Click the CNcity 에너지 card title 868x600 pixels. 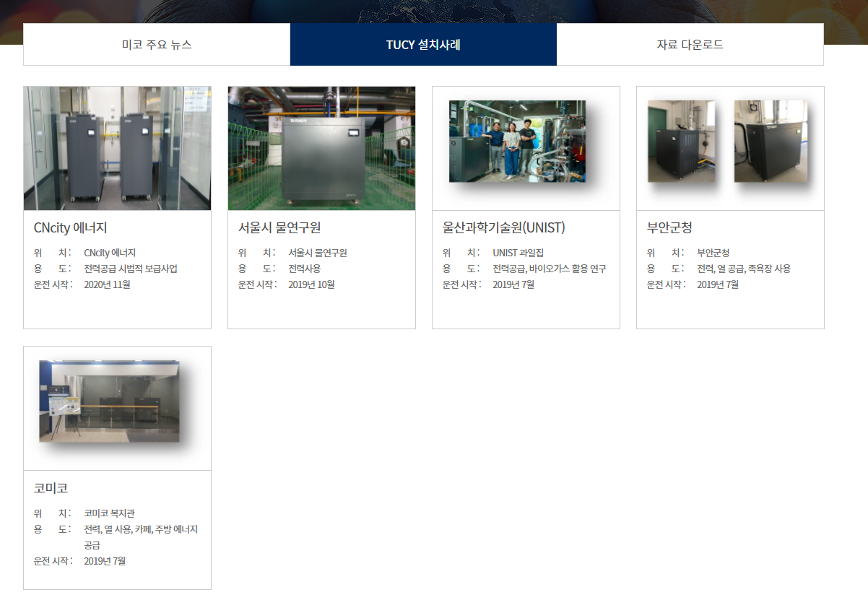coord(70,228)
